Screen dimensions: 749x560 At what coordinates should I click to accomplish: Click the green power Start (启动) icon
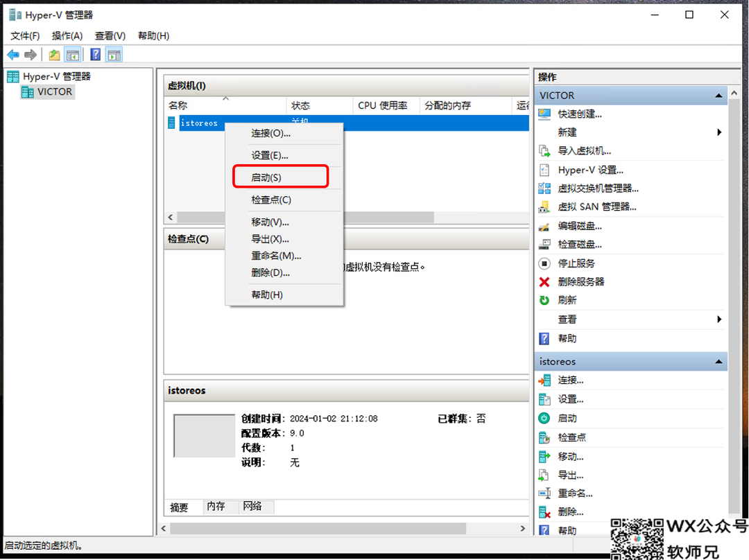[x=544, y=418]
